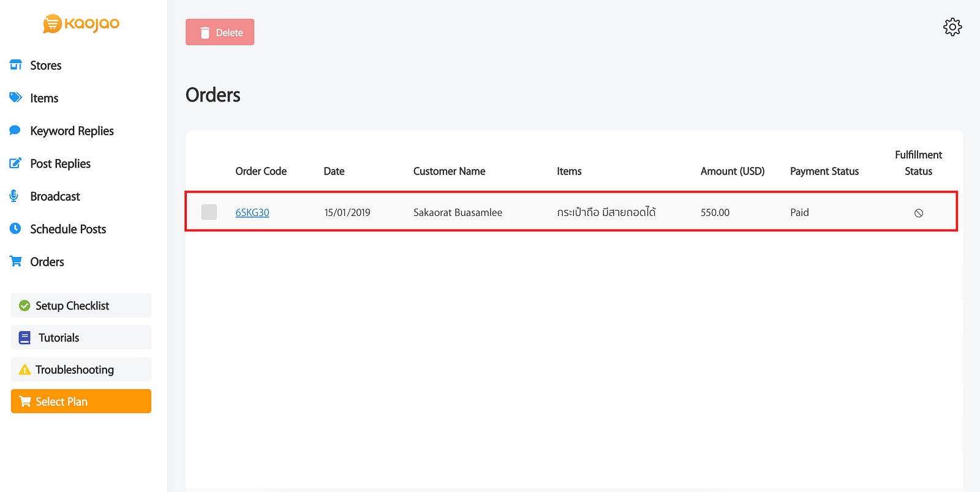This screenshot has width=980, height=492.
Task: Open the Tutorials page
Action: 81,337
